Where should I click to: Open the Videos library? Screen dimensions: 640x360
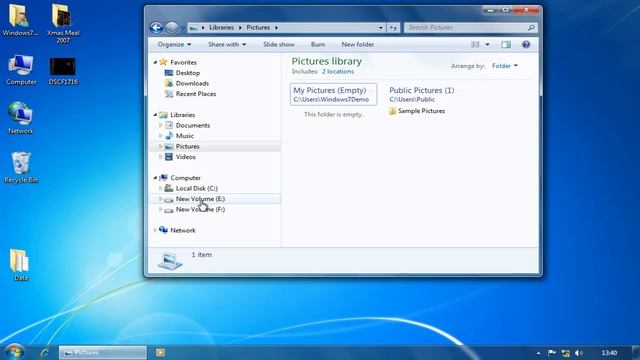(x=185, y=157)
